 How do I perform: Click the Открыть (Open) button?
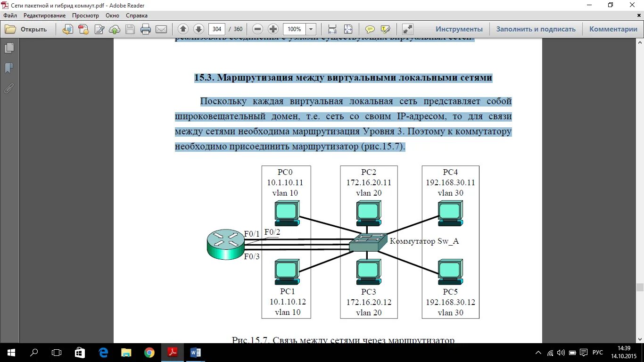point(26,29)
